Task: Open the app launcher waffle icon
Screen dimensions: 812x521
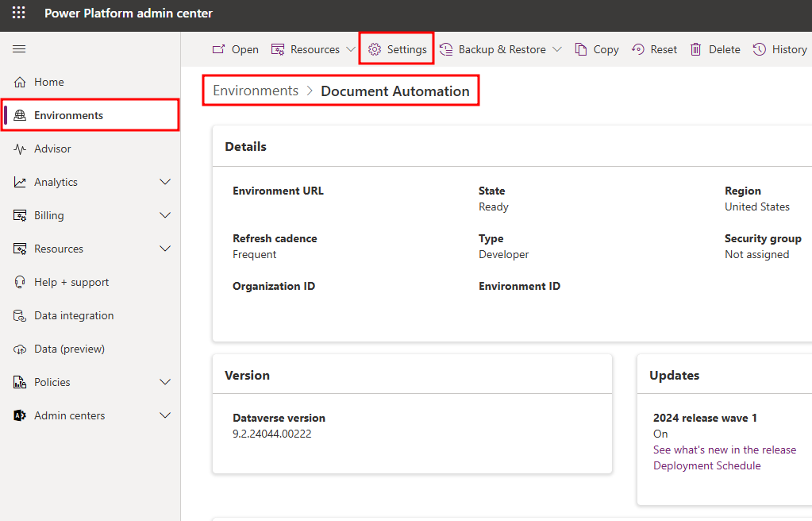Action: click(18, 13)
